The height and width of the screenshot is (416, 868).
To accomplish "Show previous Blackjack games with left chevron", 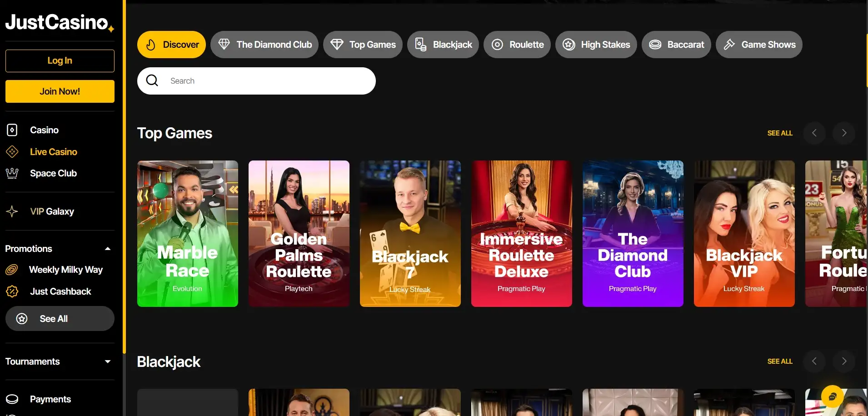I will point(814,361).
